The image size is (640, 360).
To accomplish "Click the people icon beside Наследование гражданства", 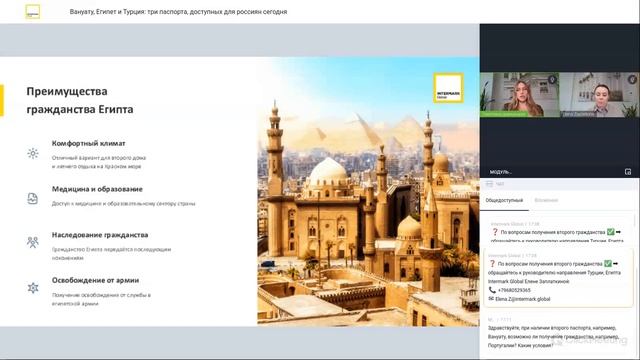I will click(33, 242).
